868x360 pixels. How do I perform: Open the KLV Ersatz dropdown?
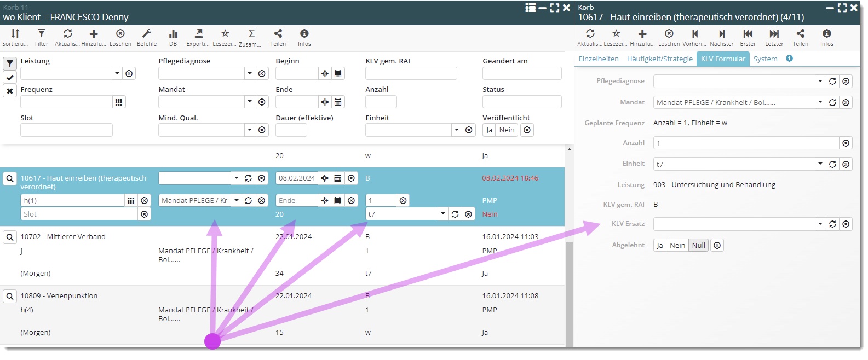pos(820,224)
